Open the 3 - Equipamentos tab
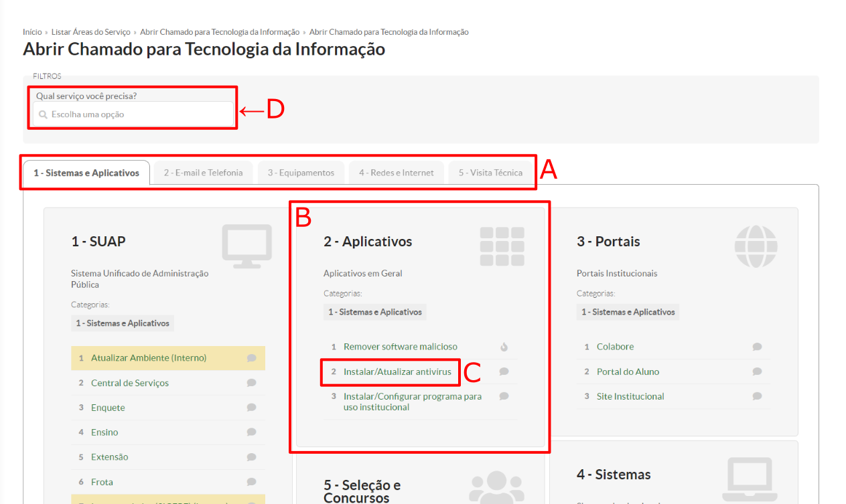The width and height of the screenshot is (846, 504). 301,173
